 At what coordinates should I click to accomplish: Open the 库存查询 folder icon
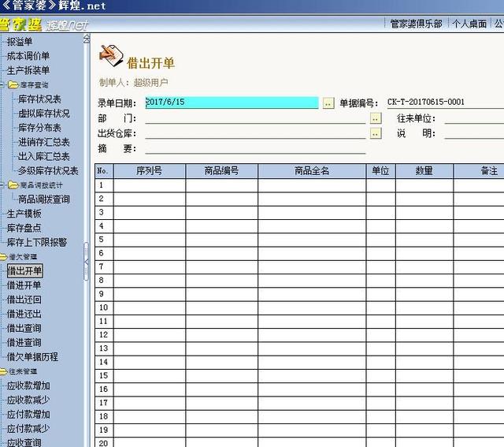point(13,85)
